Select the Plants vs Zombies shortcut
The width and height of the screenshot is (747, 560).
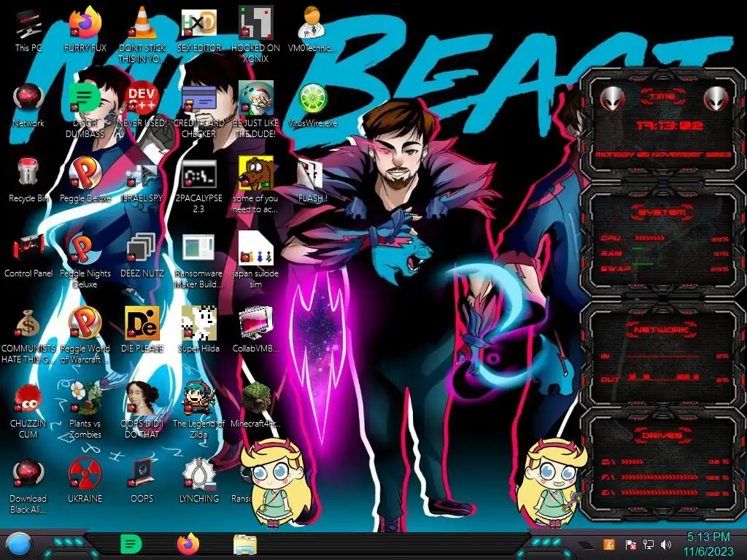point(85,411)
